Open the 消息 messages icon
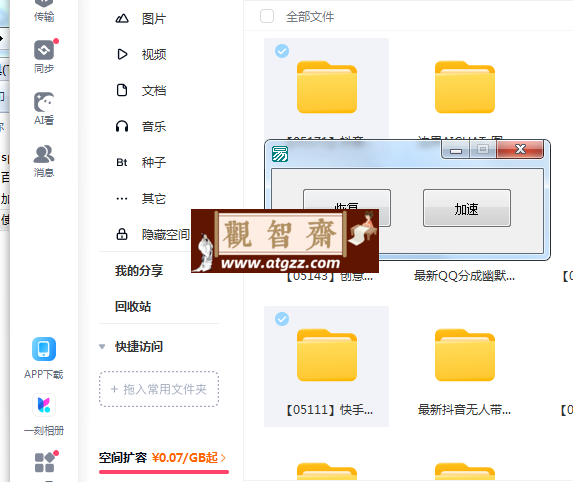 (44, 154)
